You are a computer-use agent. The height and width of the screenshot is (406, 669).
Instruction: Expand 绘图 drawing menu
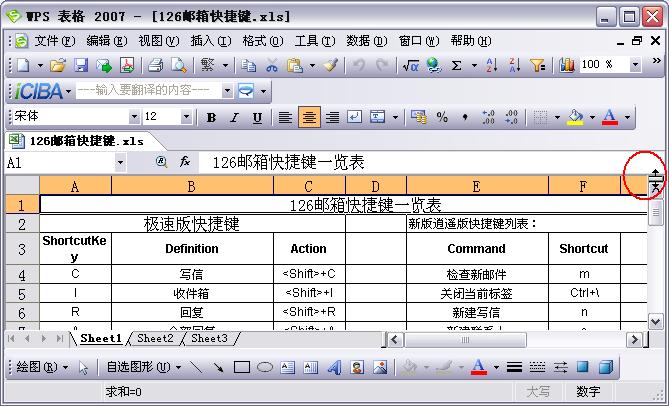pos(42,367)
